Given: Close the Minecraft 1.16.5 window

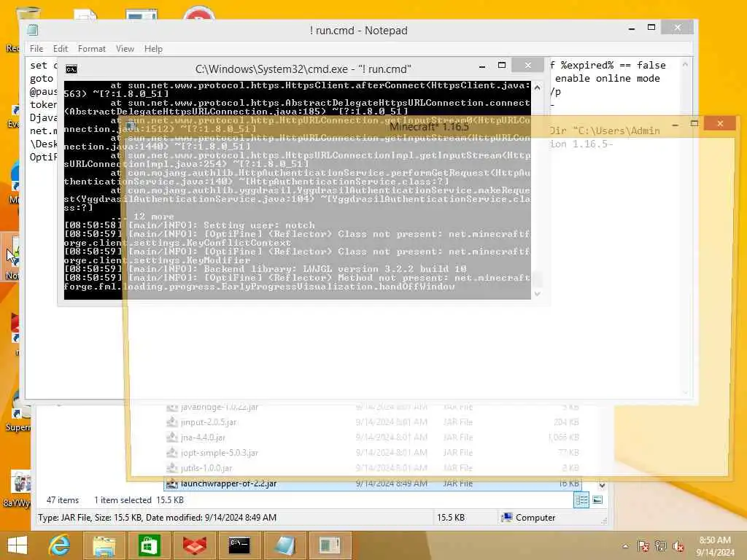Looking at the screenshot, I should point(720,124).
